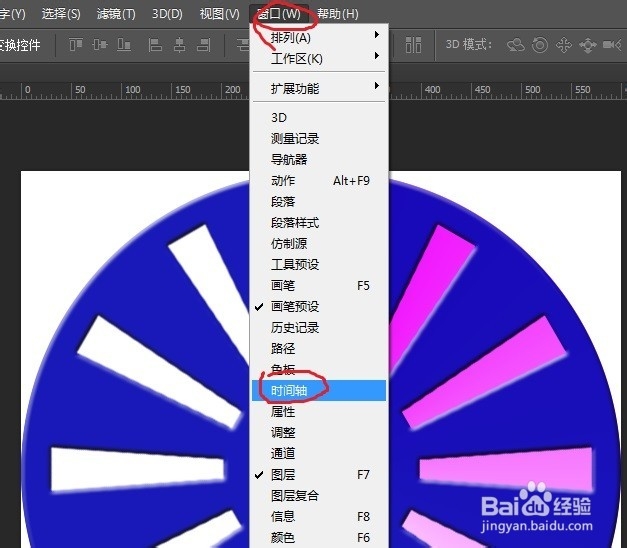
Task: Choose 测量记录 from the menu
Action: [319, 139]
